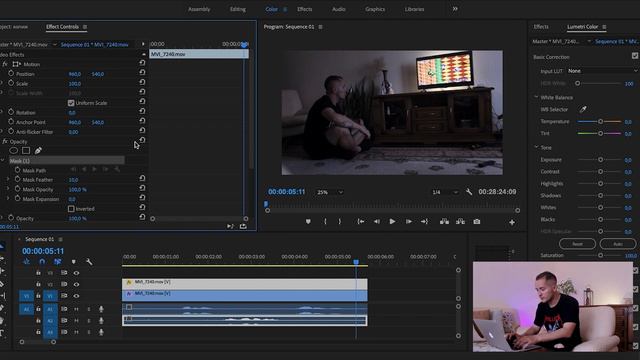
Task: Pick white balance with WB Selector eyedropper
Action: pyautogui.click(x=583, y=109)
